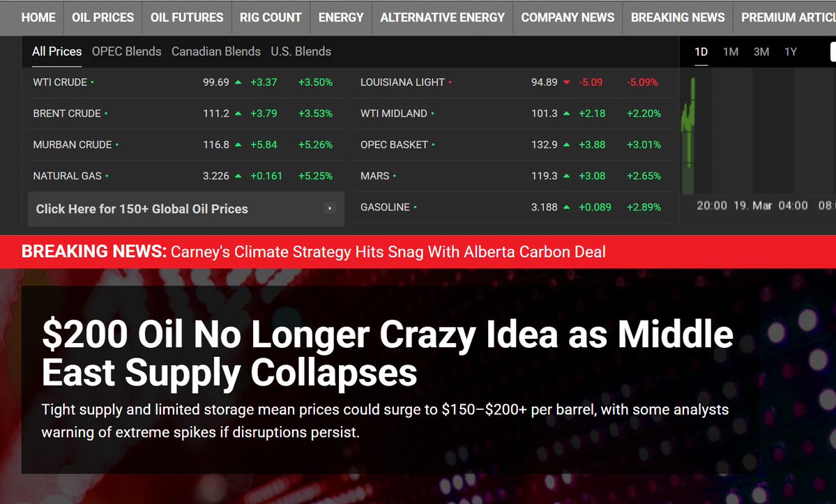The image size is (836, 504).
Task: Click the article summary about tight supply
Action: click(x=385, y=421)
